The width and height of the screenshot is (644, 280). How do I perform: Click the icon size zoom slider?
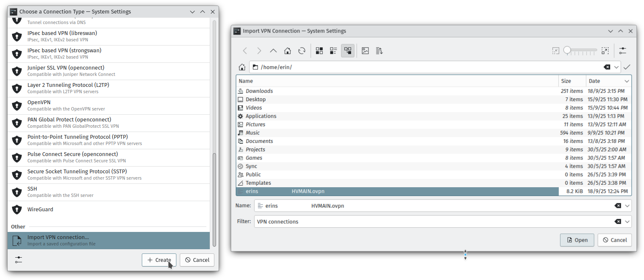pos(582,51)
